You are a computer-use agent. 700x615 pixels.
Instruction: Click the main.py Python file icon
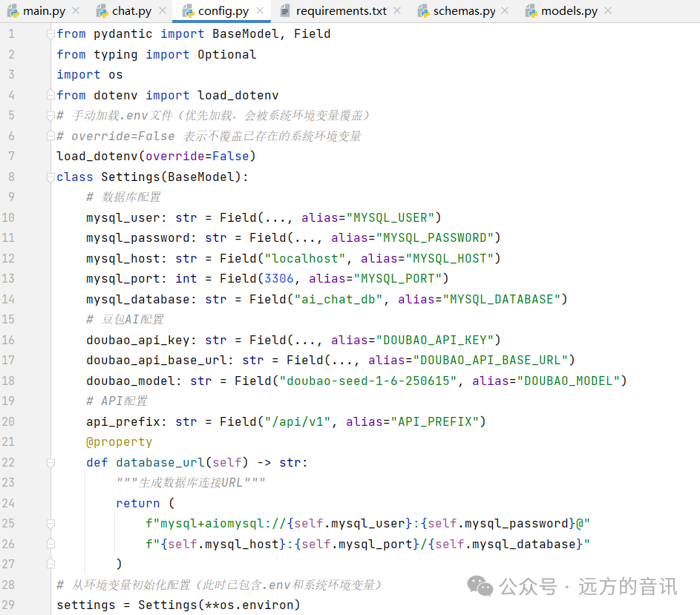(13, 11)
